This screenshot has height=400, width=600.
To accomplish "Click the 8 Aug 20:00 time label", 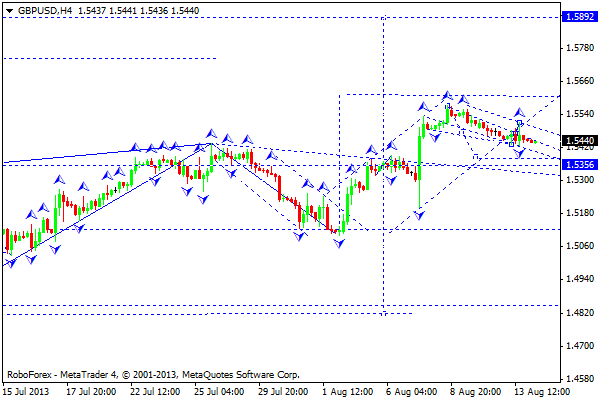I will tap(473, 392).
